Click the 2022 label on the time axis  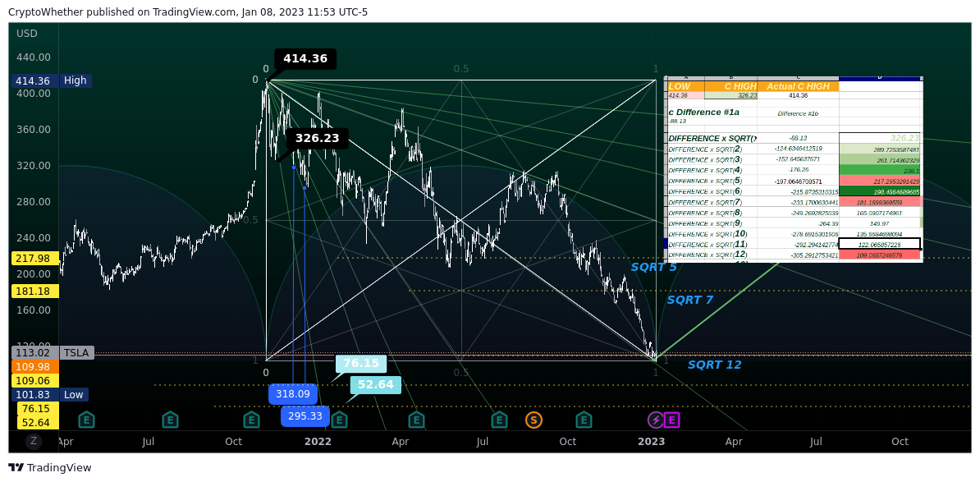point(318,442)
